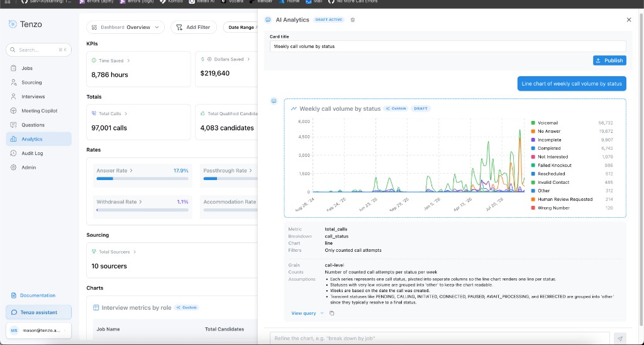
Task: Select the Analytics sidebar item
Action: click(x=38, y=139)
